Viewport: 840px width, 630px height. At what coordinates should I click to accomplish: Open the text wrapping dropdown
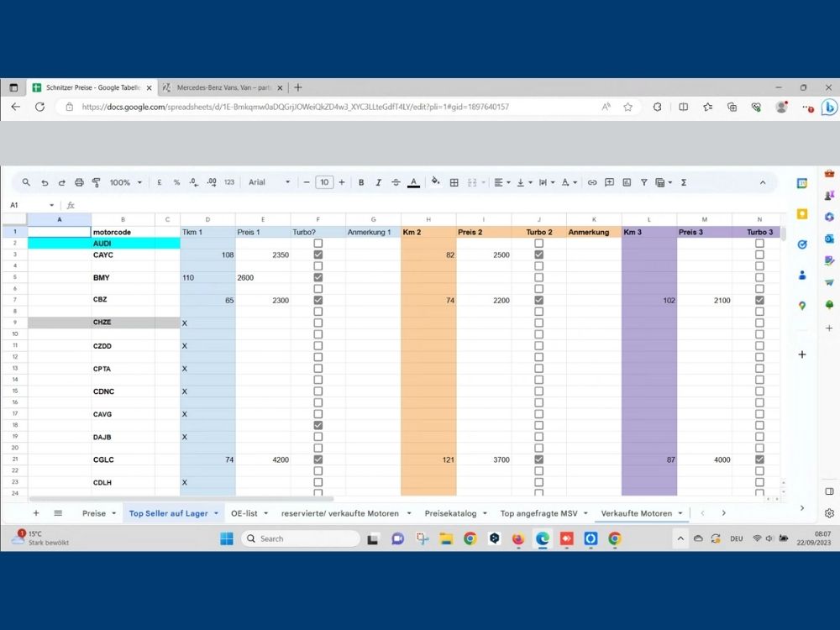(547, 182)
